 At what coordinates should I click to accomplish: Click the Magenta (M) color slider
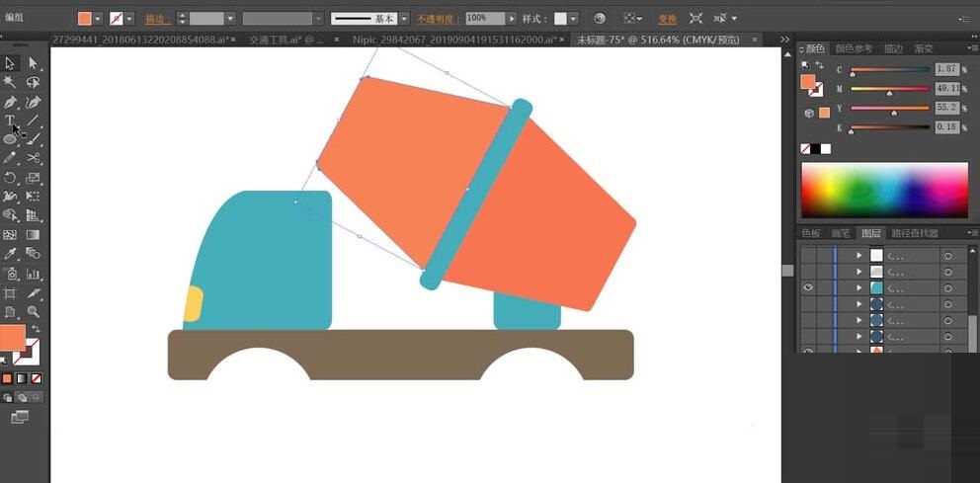pyautogui.click(x=889, y=87)
